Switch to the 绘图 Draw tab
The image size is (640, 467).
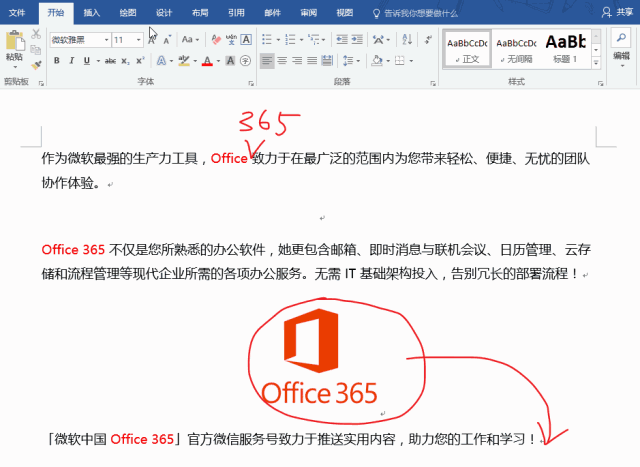click(128, 13)
